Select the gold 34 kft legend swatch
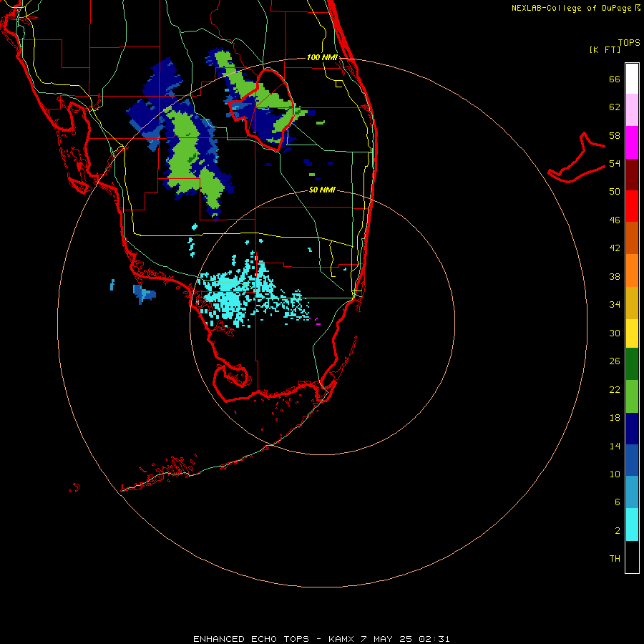The image size is (644, 644). pyautogui.click(x=632, y=303)
